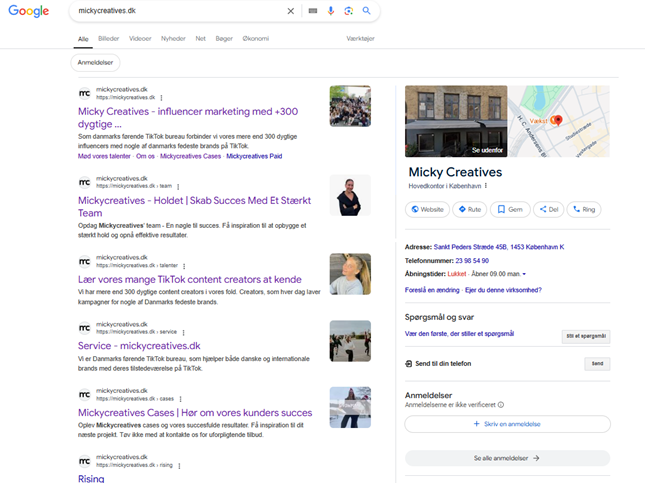This screenshot has height=483, width=645.
Task: Click the Google logo
Action: (29, 11)
